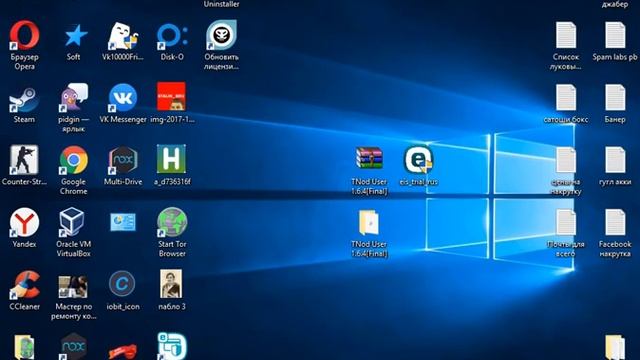The image size is (640, 360).
Task: Open the CCleaner shortcut
Action: click(24, 284)
